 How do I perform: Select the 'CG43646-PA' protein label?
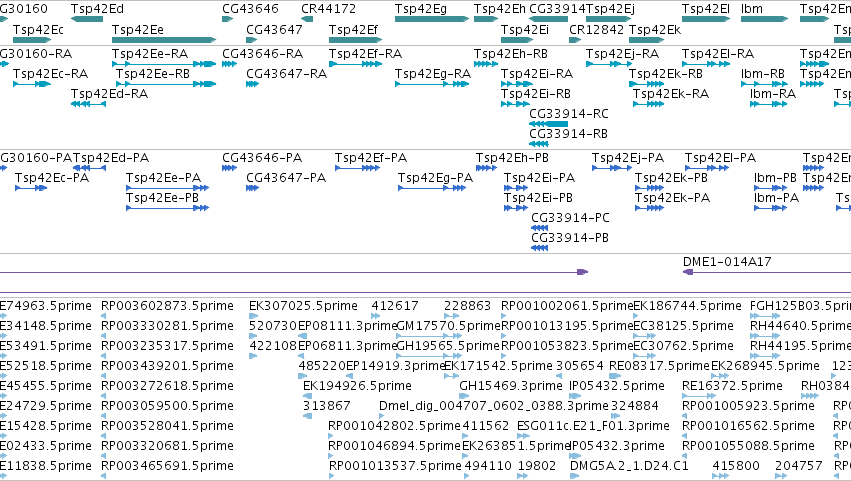(x=262, y=158)
